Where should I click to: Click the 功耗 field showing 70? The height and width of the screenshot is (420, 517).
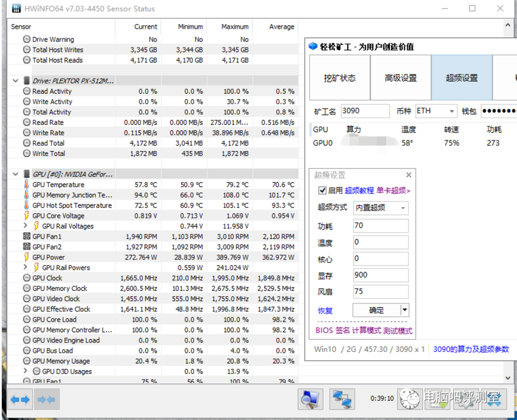tap(381, 226)
